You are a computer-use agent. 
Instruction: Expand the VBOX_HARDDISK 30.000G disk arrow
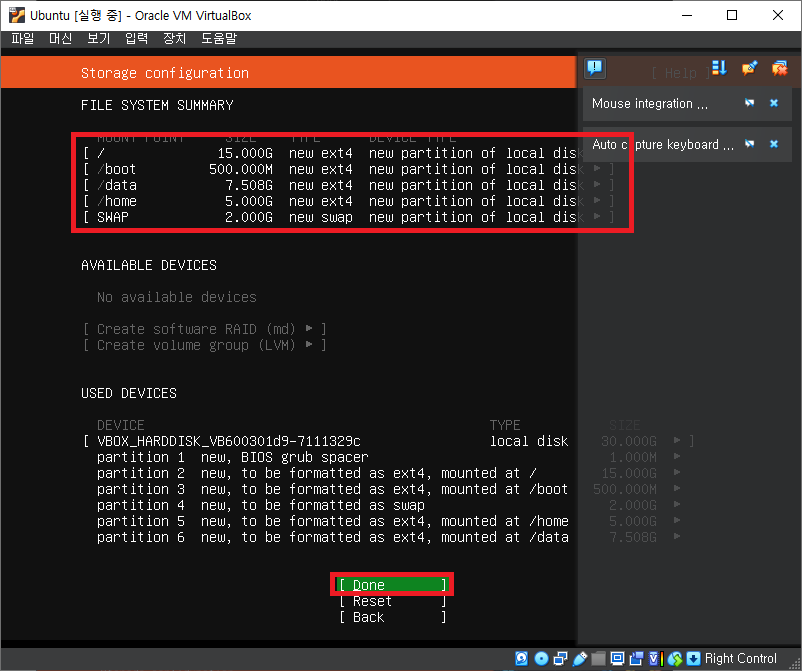tap(677, 440)
